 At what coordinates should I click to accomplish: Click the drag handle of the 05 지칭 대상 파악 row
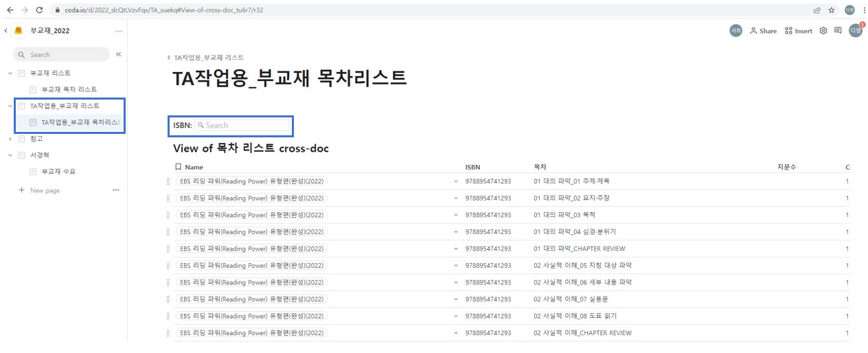(168, 265)
